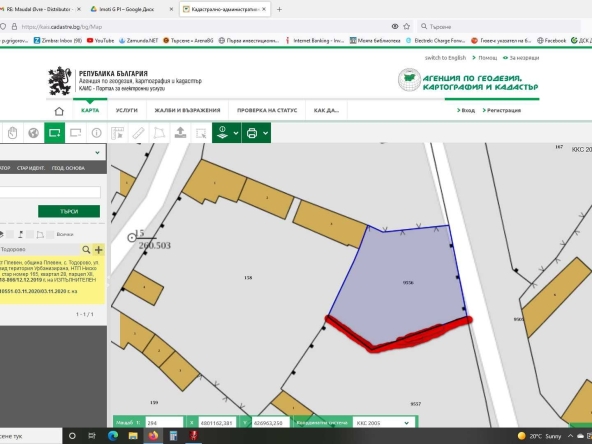
Task: Click the Google Диск browser tab
Action: [x=132, y=9]
